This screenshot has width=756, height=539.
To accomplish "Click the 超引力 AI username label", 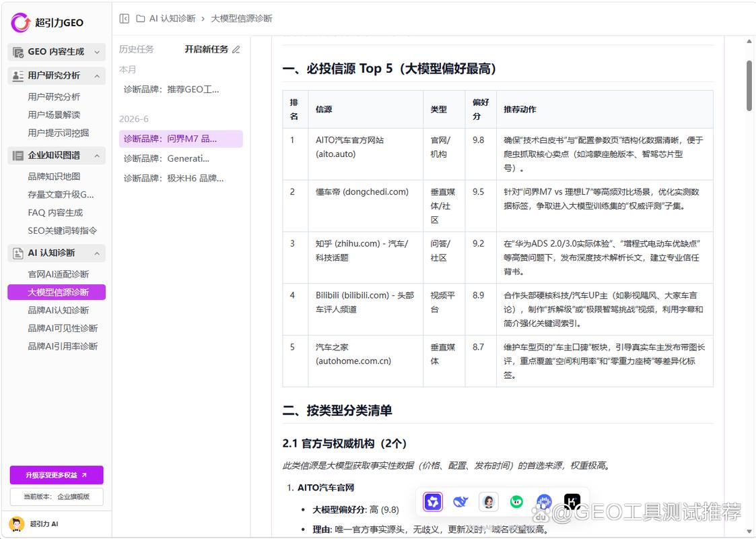I will [x=44, y=524].
